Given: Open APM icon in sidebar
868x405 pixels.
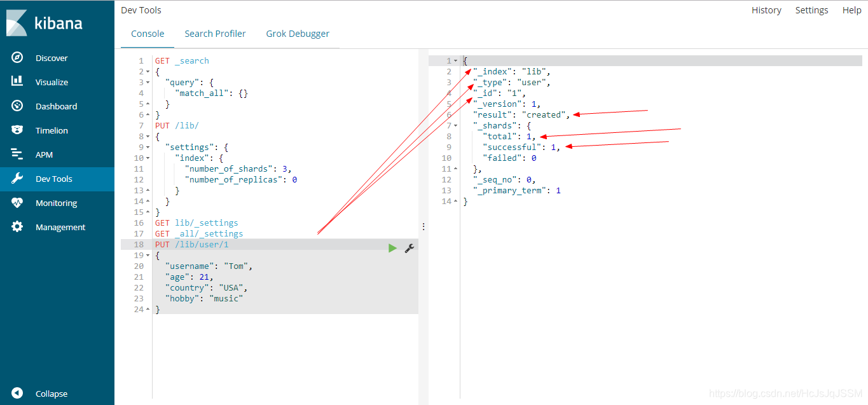Looking at the screenshot, I should click(17, 154).
